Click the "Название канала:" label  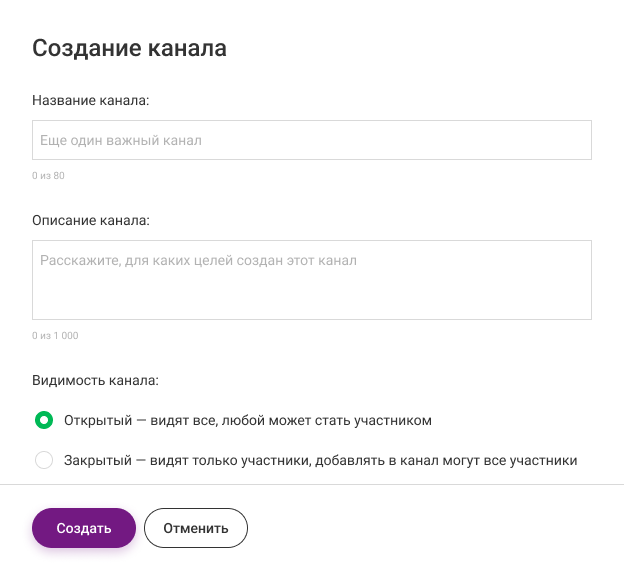[91, 100]
